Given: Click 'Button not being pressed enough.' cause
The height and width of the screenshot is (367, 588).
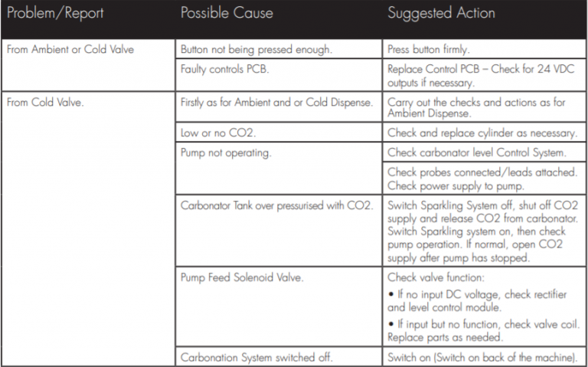Looking at the screenshot, I should (256, 51).
